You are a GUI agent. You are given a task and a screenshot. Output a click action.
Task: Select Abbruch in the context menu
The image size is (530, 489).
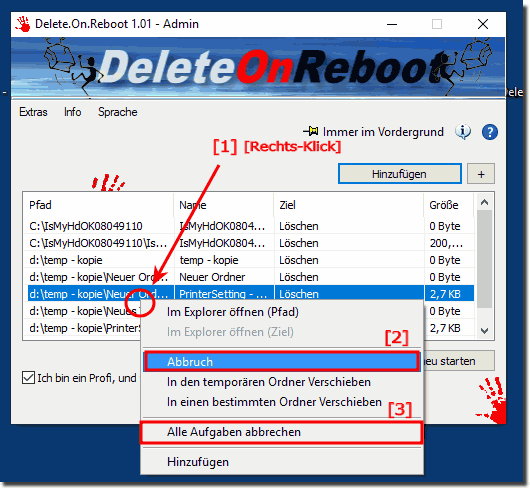[282, 362]
